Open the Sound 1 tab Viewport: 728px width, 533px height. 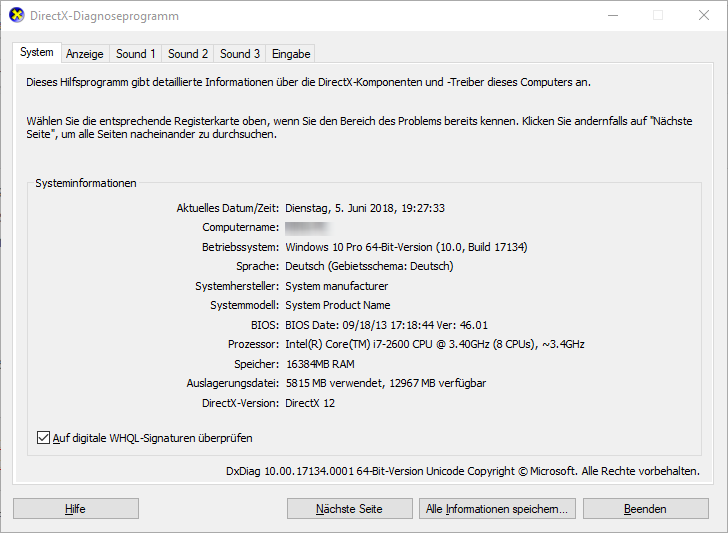pos(136,54)
